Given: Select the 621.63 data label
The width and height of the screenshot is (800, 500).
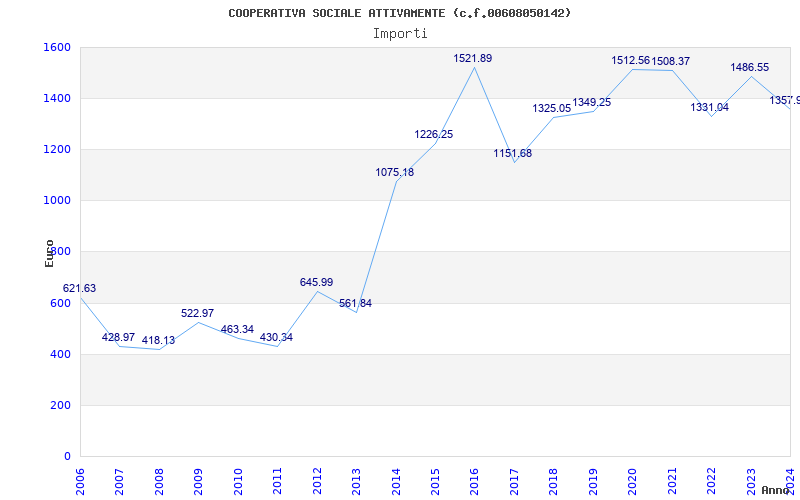Looking at the screenshot, I should click(79, 288).
